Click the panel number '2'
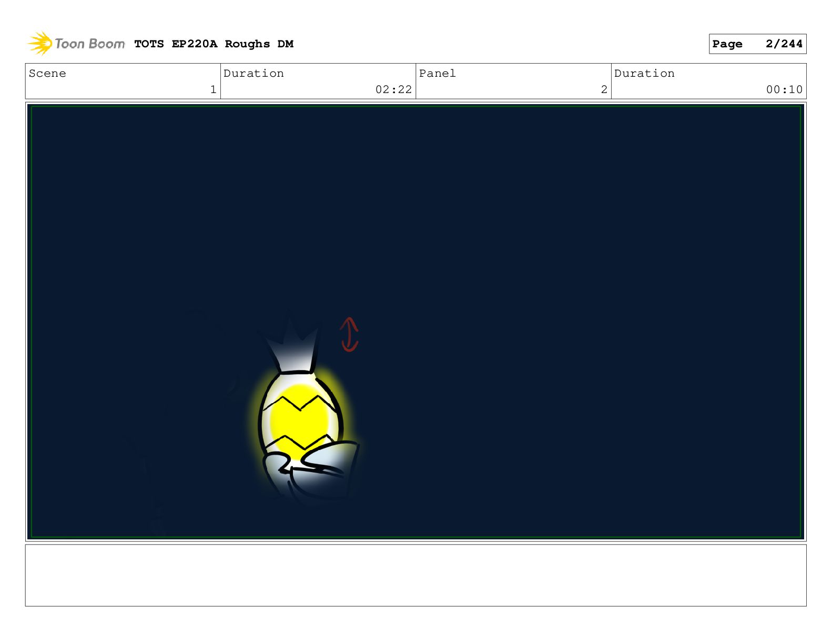The height and width of the screenshot is (644, 832). tap(604, 90)
